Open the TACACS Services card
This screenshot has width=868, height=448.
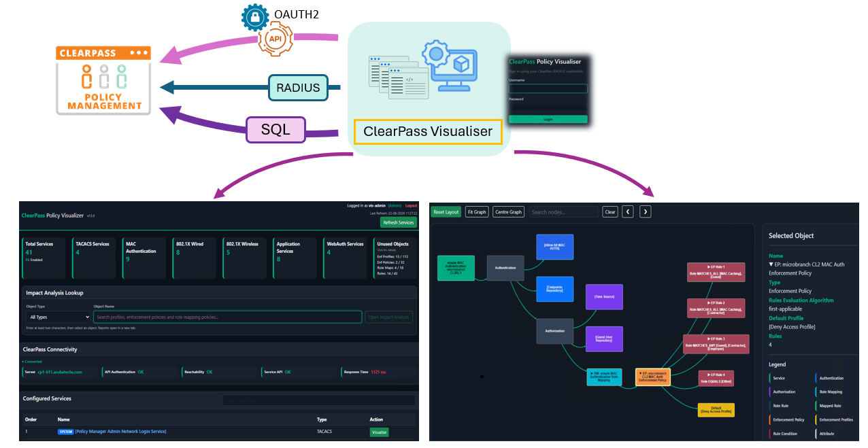tap(94, 258)
